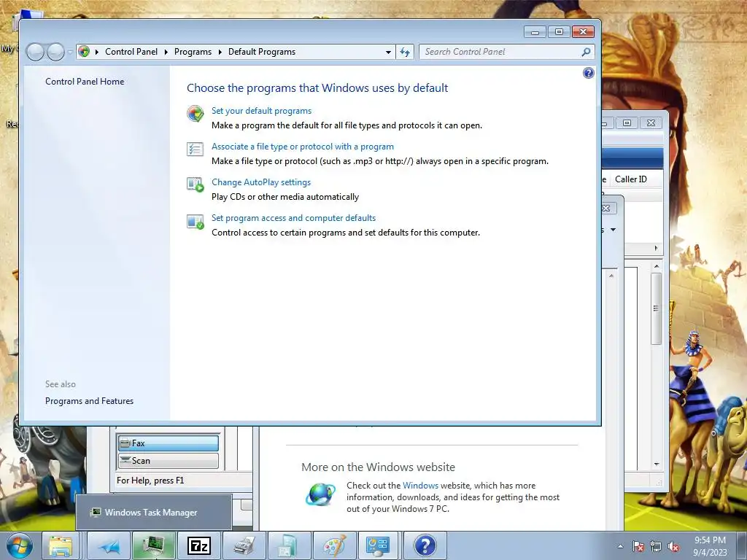Image resolution: width=747 pixels, height=560 pixels.
Task: Open the blue paper plane taskbar app
Action: (109, 545)
